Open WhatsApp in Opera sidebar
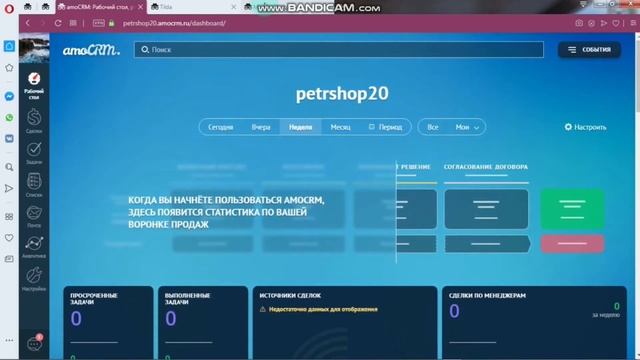640x360 pixels. pyautogui.click(x=9, y=118)
